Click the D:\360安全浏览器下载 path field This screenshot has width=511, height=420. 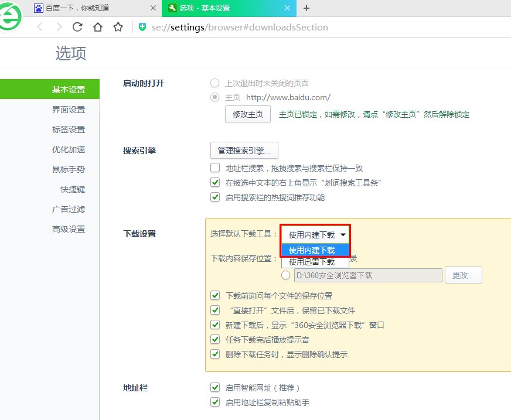368,275
